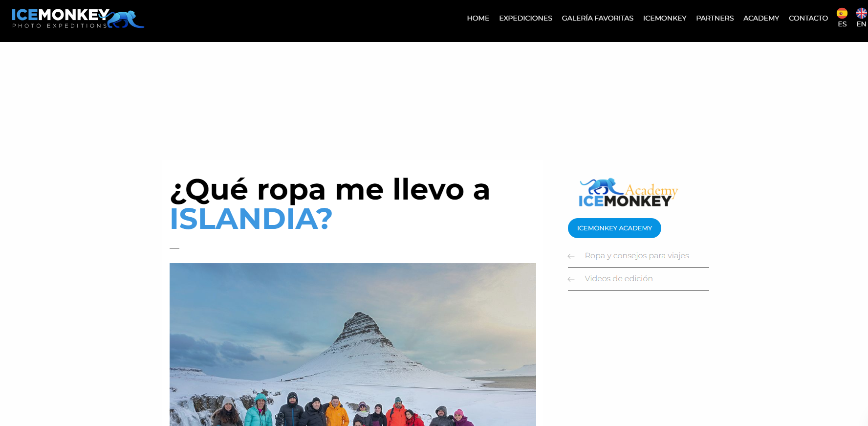The image size is (868, 426).
Task: Open the HOME menu item
Action: tap(478, 18)
